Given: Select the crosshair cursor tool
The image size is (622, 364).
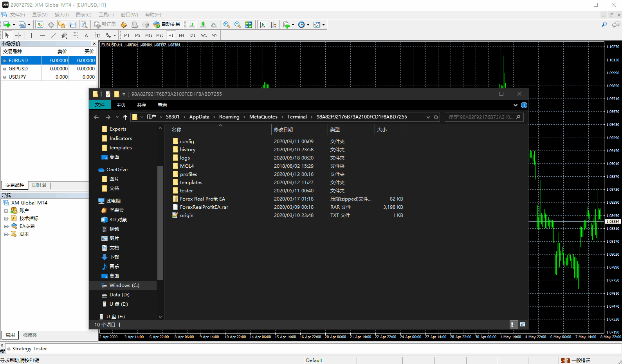Looking at the screenshot, I should tap(18, 35).
